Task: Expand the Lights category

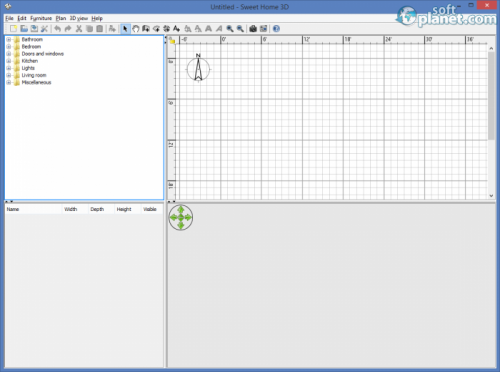Action: coord(9,68)
